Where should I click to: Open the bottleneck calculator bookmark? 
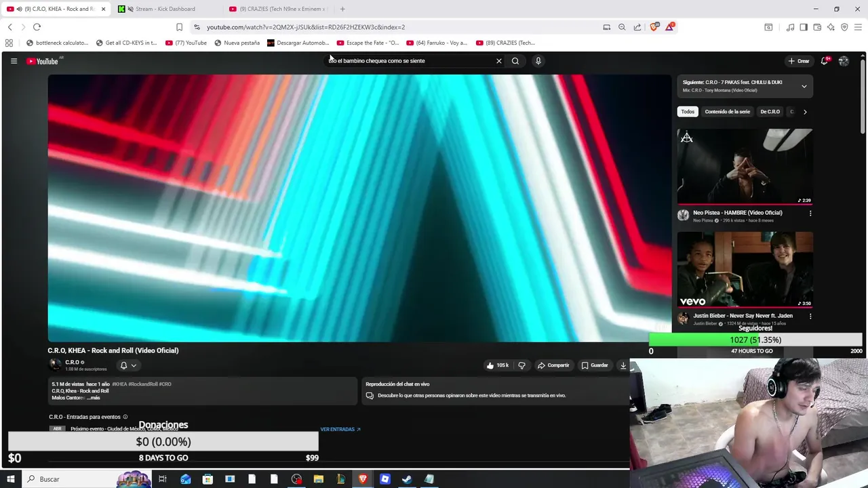tap(57, 43)
